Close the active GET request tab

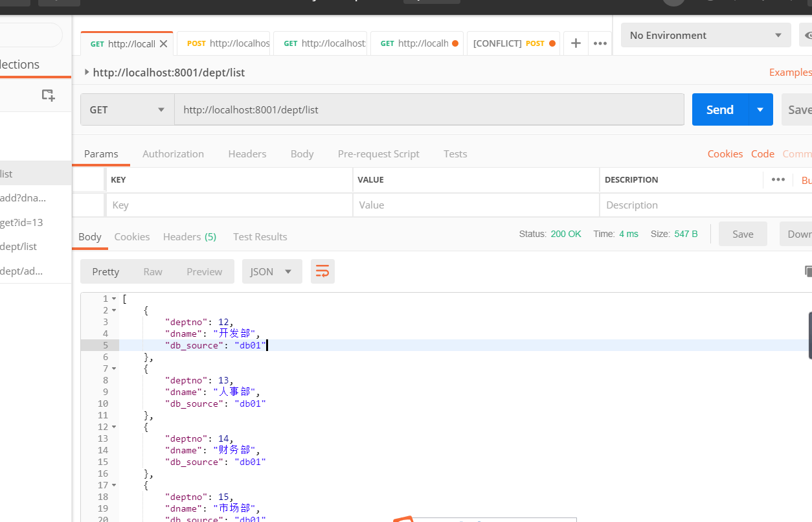pyautogui.click(x=164, y=44)
